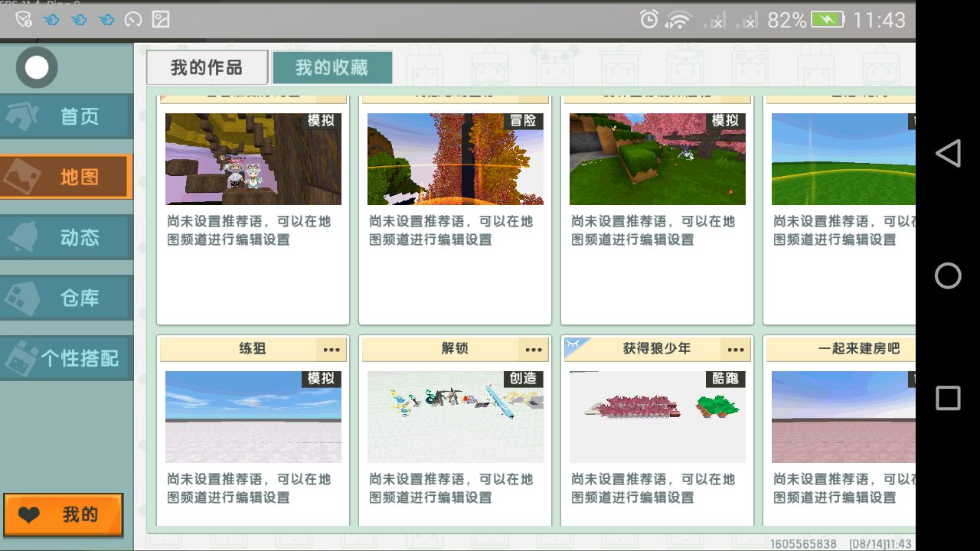Tap the Android home circle button
Image resolution: width=980 pixels, height=551 pixels.
948,275
